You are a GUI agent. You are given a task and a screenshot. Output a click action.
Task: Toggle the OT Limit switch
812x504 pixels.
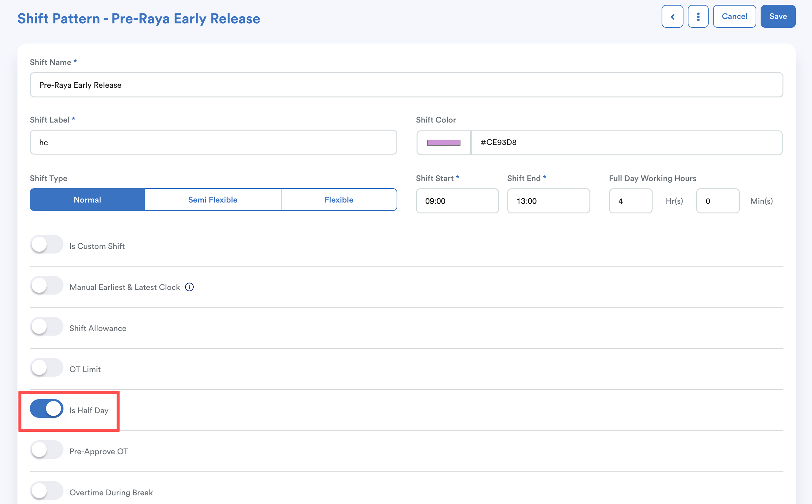click(x=46, y=368)
